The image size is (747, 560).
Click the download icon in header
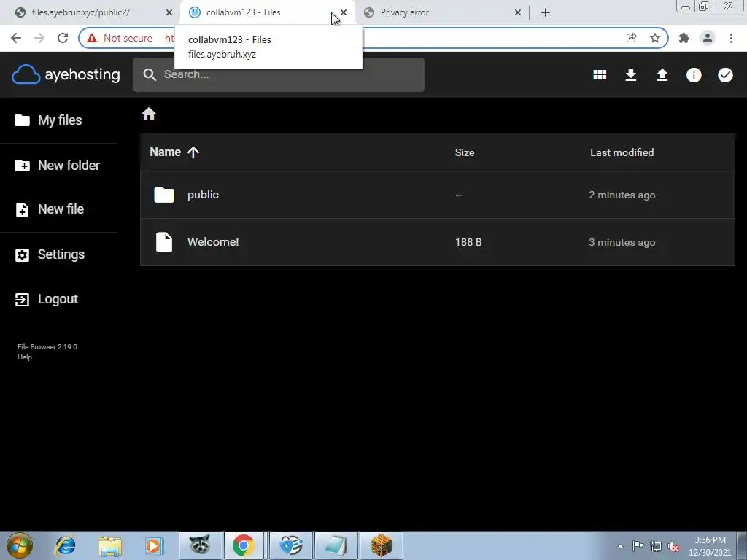pos(631,75)
